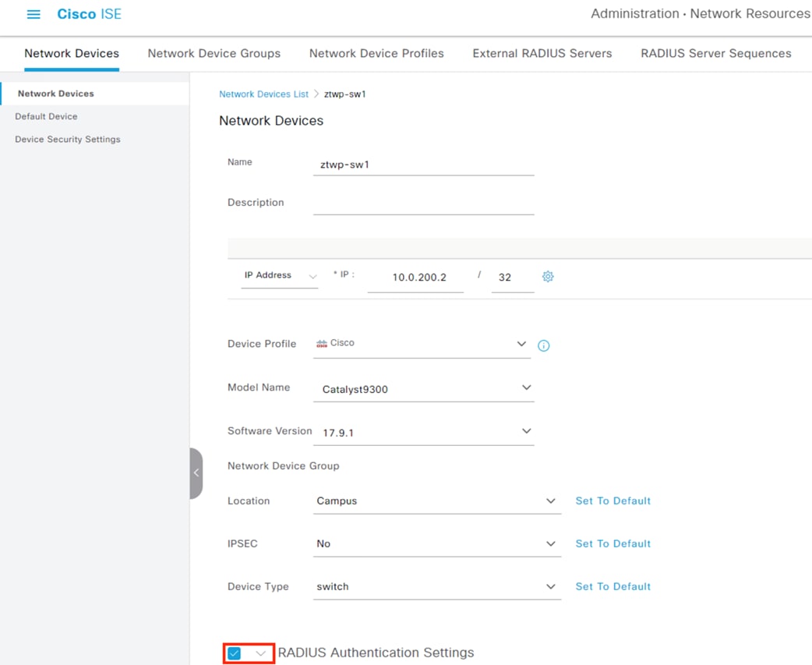Click the Cisco ISE logo
812x665 pixels.
(89, 14)
